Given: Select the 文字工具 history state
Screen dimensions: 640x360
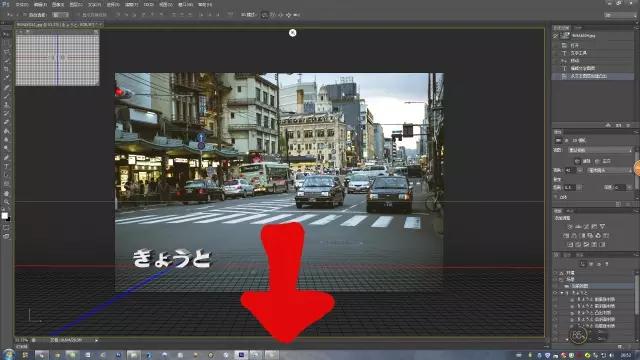Looking at the screenshot, I should click(x=593, y=53).
